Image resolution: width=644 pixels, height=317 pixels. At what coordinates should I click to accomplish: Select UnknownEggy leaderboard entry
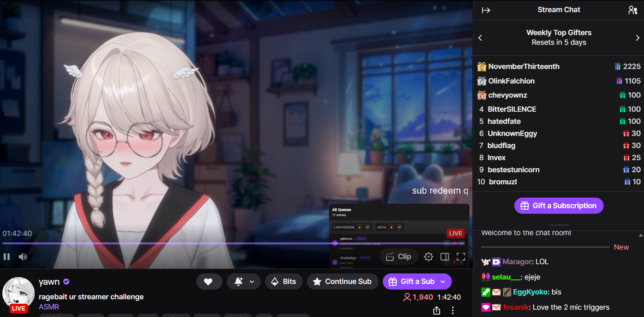coord(512,133)
